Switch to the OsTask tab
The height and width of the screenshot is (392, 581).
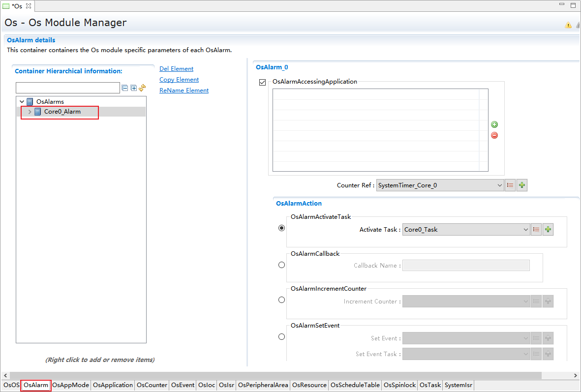430,385
